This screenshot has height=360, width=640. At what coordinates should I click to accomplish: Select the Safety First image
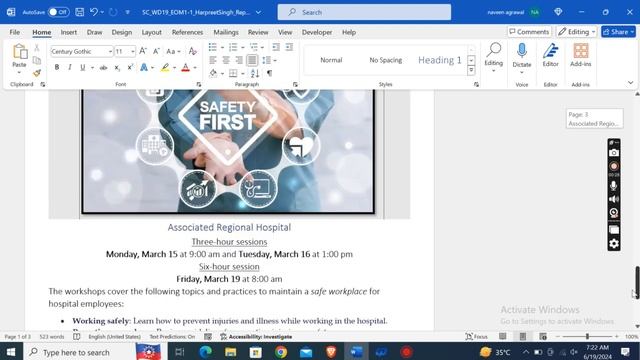click(x=228, y=151)
